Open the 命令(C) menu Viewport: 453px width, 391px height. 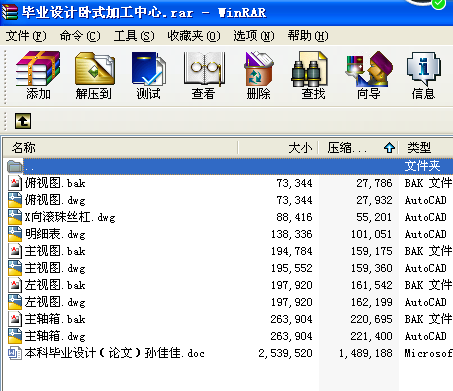point(80,36)
